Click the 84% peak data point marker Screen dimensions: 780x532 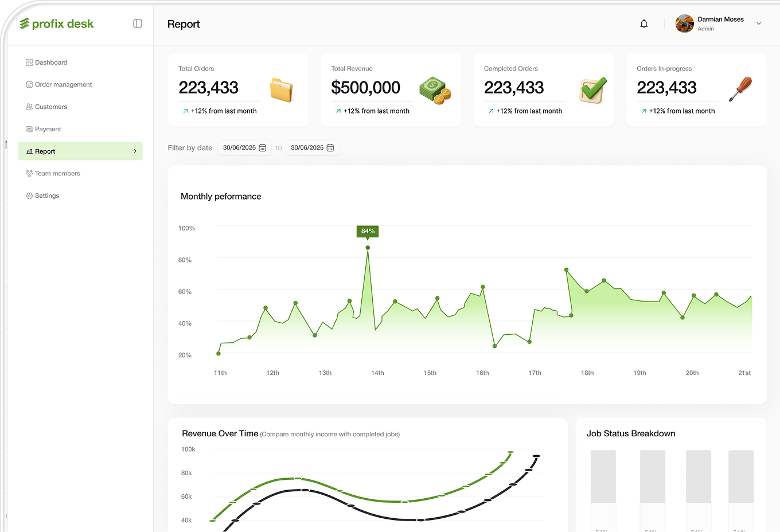point(368,248)
